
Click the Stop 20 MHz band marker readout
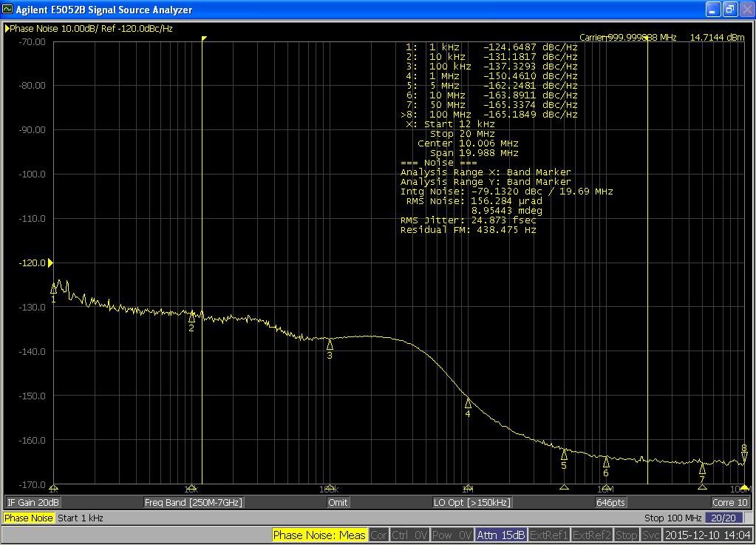[463, 134]
